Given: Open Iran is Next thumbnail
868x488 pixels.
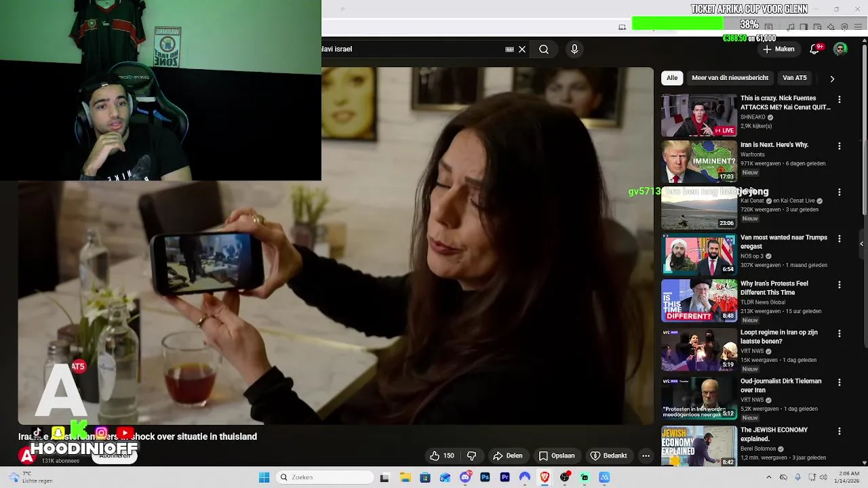Looking at the screenshot, I should tap(699, 161).
